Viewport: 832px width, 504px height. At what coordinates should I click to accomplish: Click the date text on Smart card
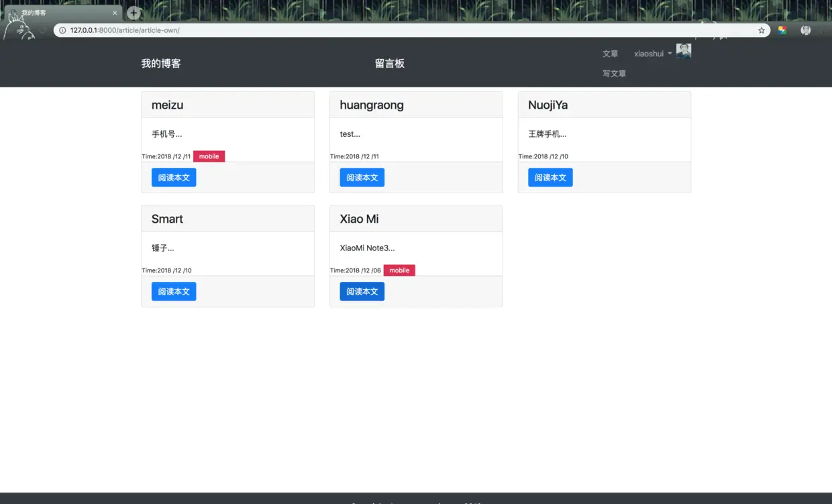[166, 270]
